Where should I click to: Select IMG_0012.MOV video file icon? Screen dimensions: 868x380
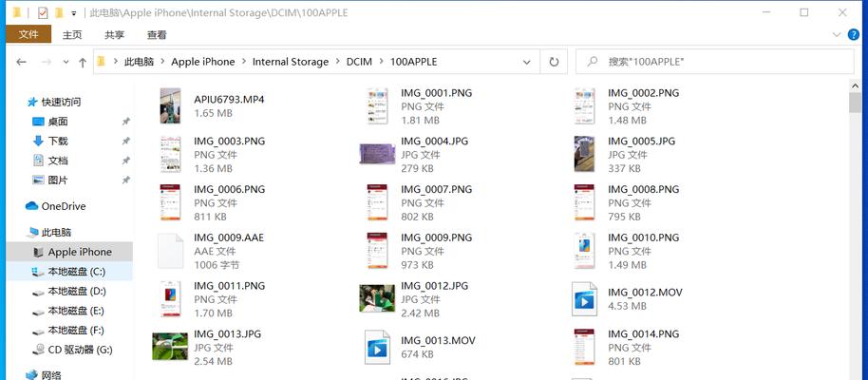coord(584,299)
